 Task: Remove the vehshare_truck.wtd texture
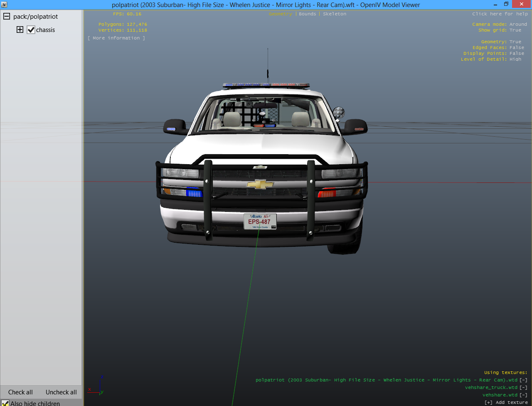click(x=523, y=387)
